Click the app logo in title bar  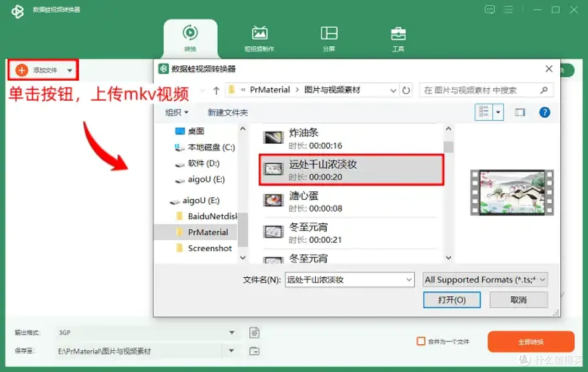coord(17,11)
